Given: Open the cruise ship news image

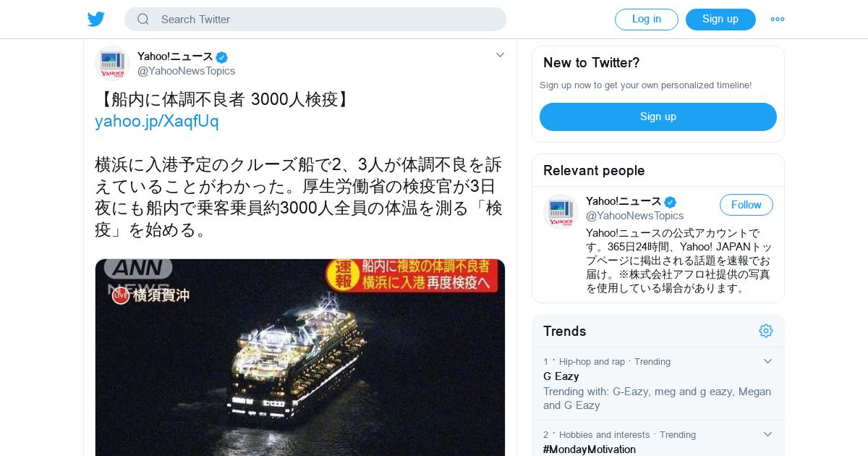Looking at the screenshot, I should pyautogui.click(x=300, y=358).
